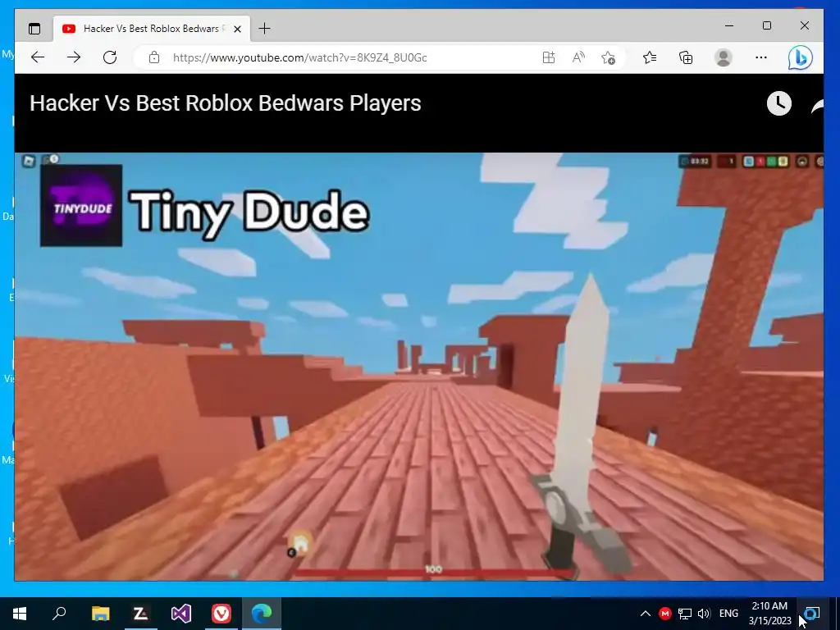Open the Windows Start menu
This screenshot has width=840, height=630.
20,614
